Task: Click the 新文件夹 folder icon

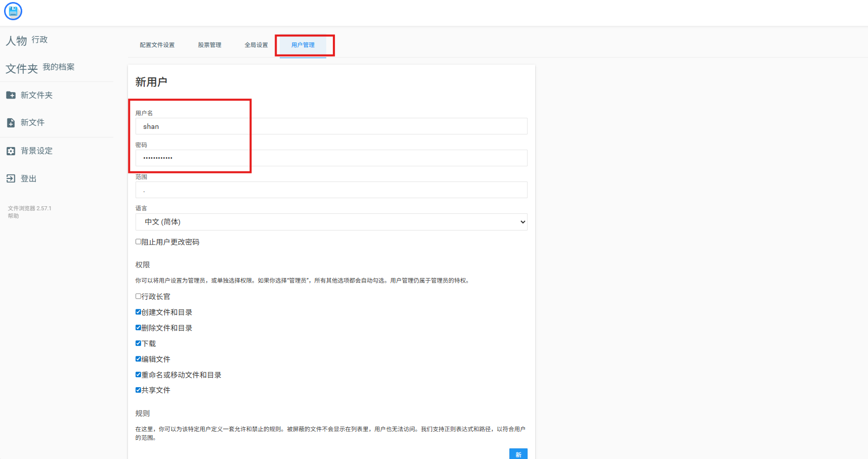Action: (11, 95)
